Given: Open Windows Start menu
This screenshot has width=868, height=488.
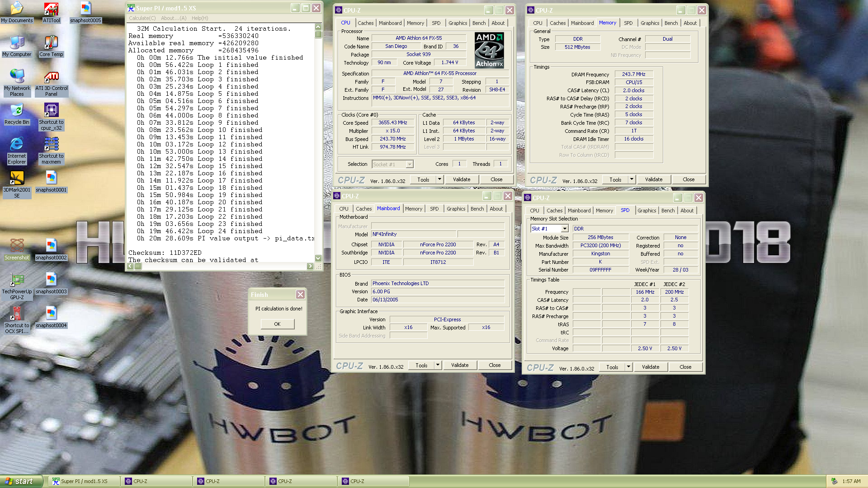Looking at the screenshot, I should [x=21, y=481].
